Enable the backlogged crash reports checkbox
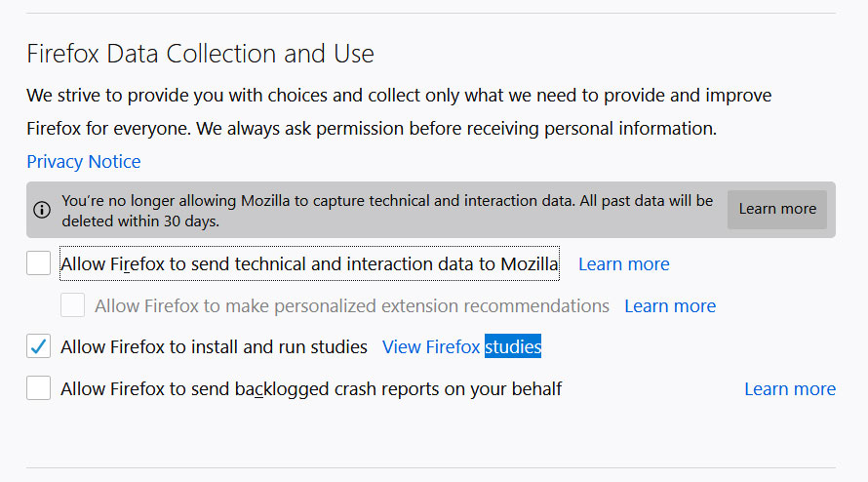Screen dimensions: 868x482 pos(39,387)
